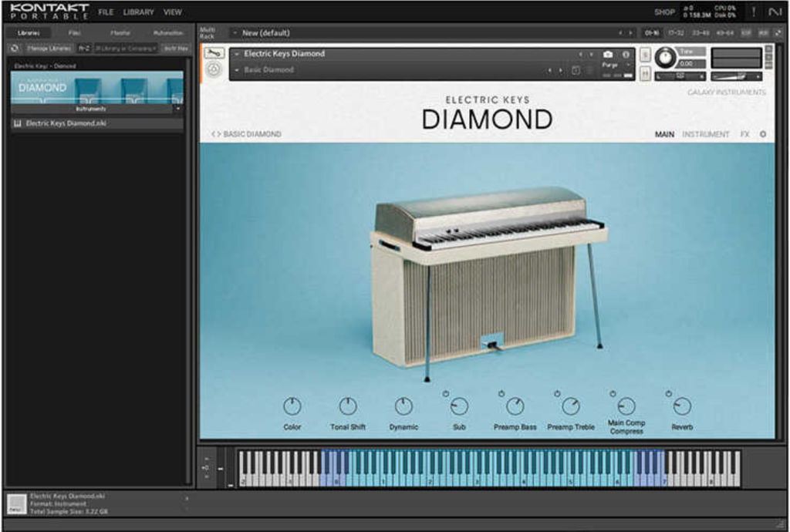Toggle the Preamp Treble power button

[x=557, y=393]
